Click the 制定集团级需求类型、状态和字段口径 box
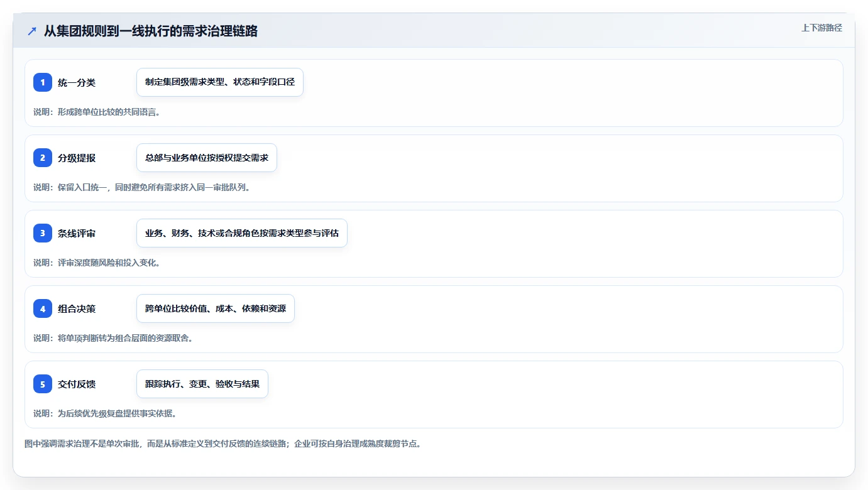This screenshot has height=490, width=868. point(220,82)
